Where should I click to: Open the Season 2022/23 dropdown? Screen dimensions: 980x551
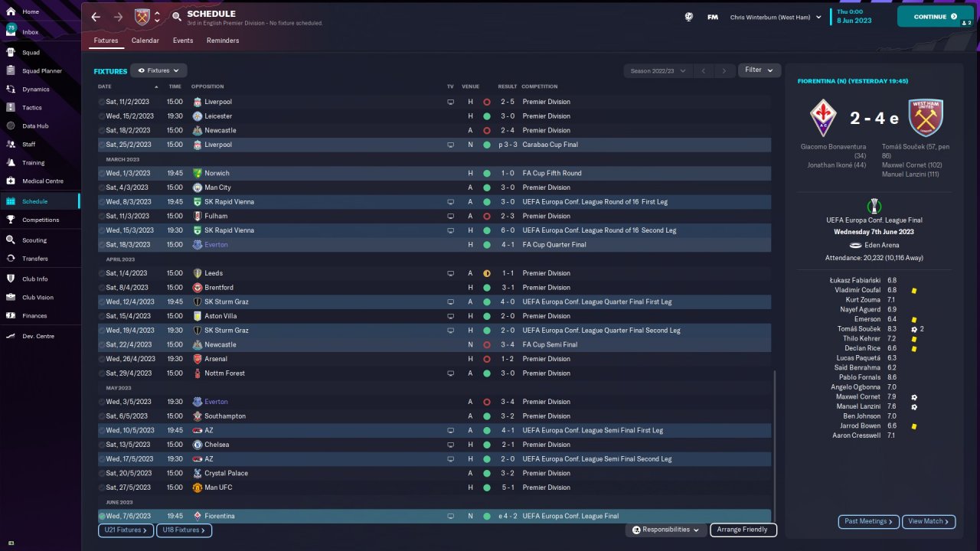pos(658,70)
